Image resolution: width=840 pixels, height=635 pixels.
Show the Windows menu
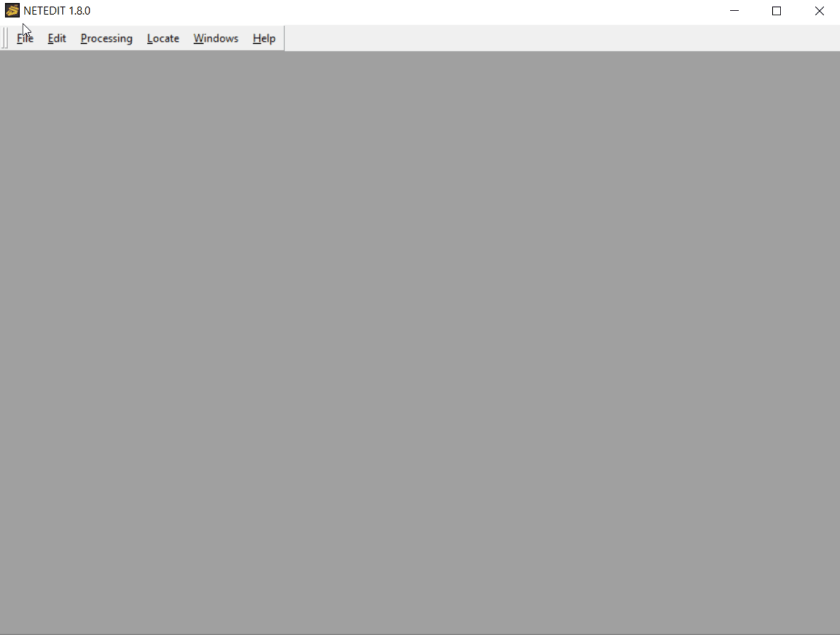tap(216, 38)
